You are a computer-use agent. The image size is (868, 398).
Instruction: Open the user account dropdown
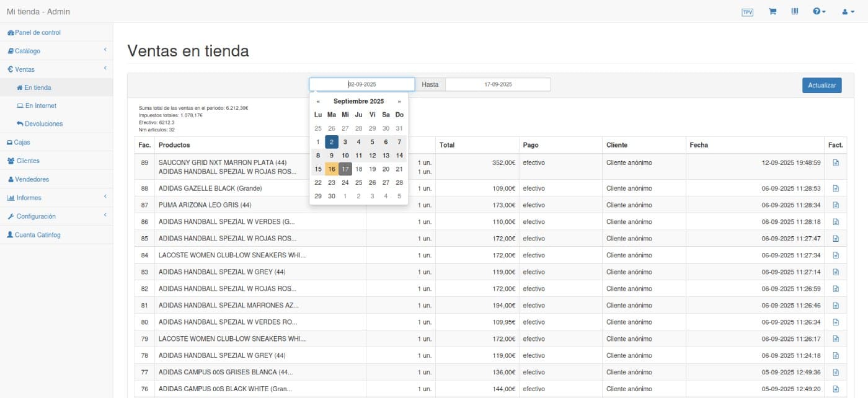(x=848, y=12)
